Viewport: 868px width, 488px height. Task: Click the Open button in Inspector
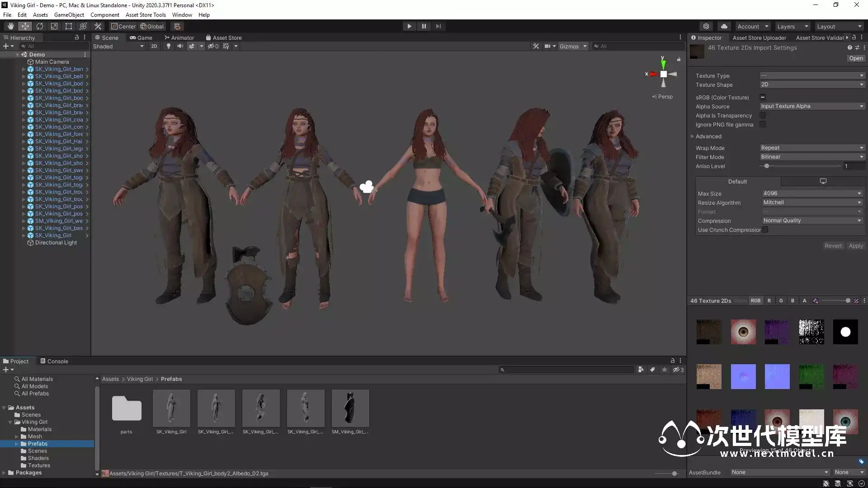pyautogui.click(x=855, y=58)
